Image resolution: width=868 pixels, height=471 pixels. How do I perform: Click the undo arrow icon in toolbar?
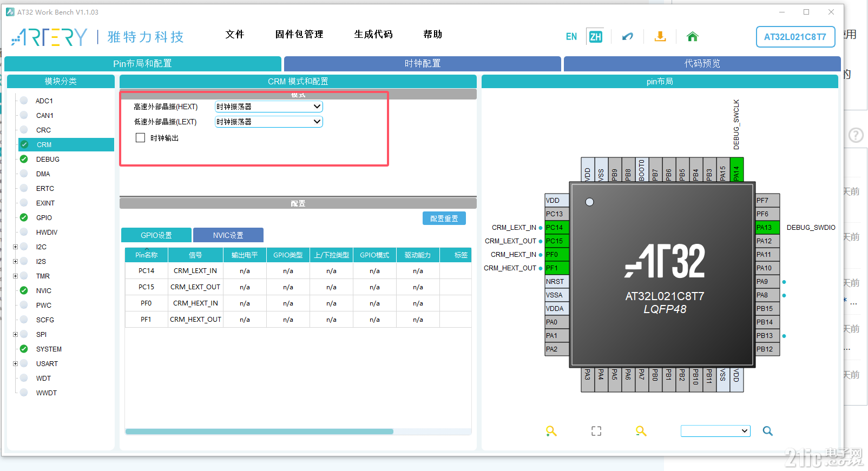coord(628,37)
